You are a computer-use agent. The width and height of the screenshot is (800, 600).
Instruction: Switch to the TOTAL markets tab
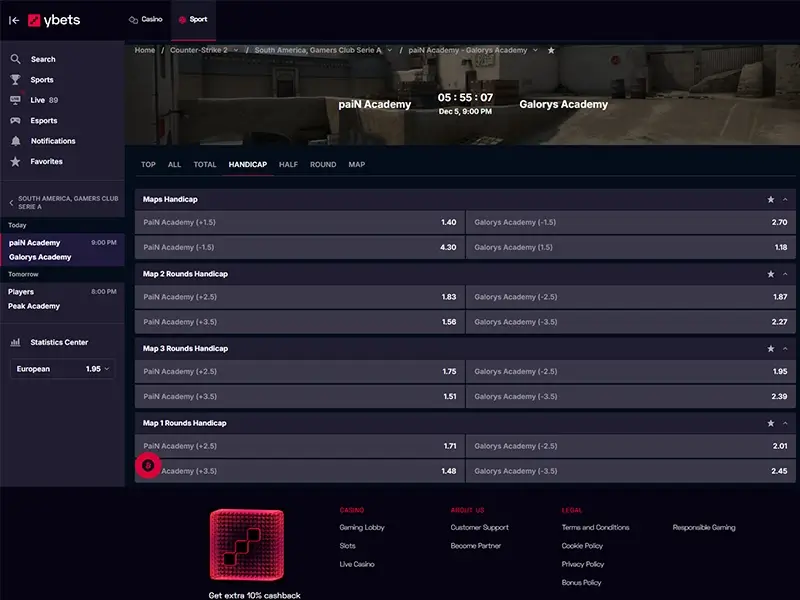coord(205,164)
